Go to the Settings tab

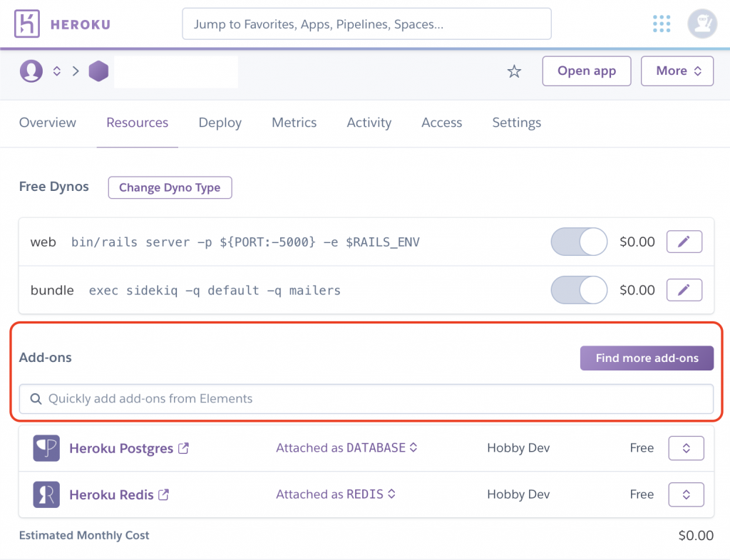[x=516, y=123]
